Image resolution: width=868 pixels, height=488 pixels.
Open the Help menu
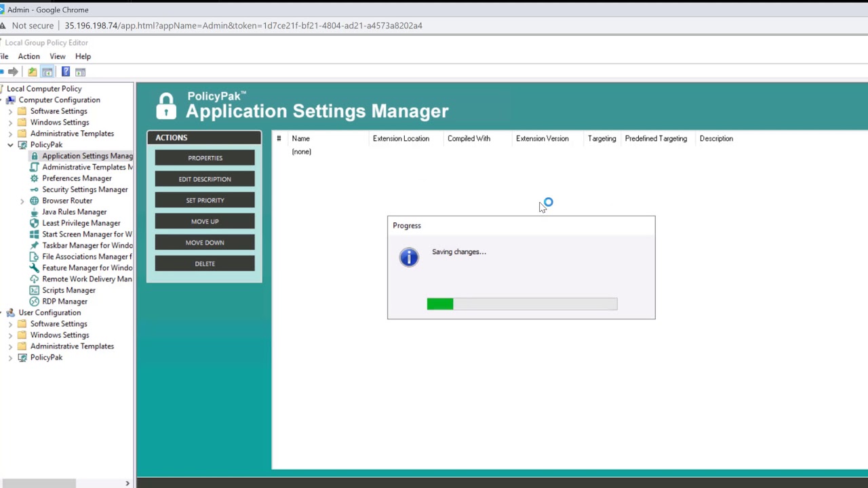83,56
